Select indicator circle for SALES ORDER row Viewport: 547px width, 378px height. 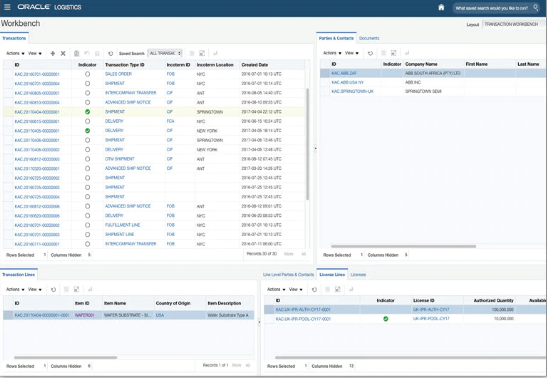click(88, 74)
